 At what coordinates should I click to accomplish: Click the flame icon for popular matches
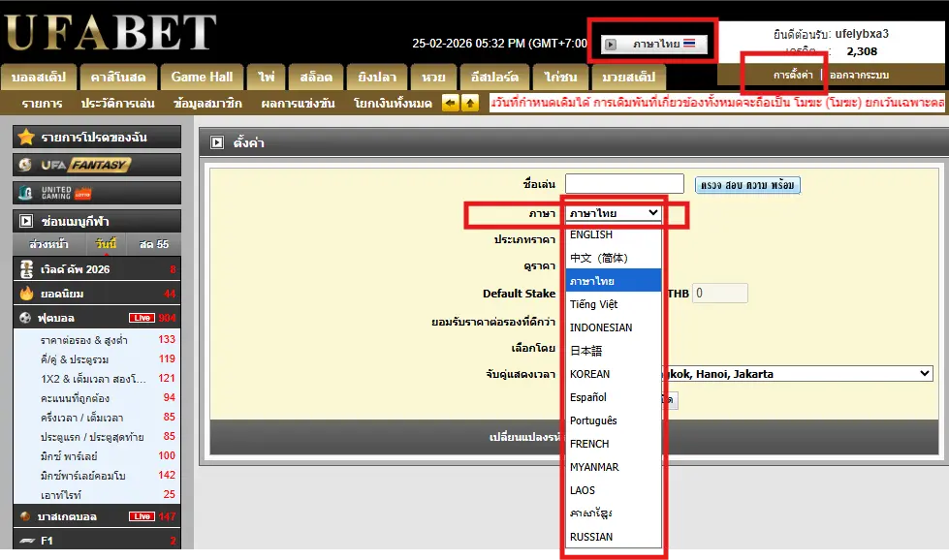26,294
